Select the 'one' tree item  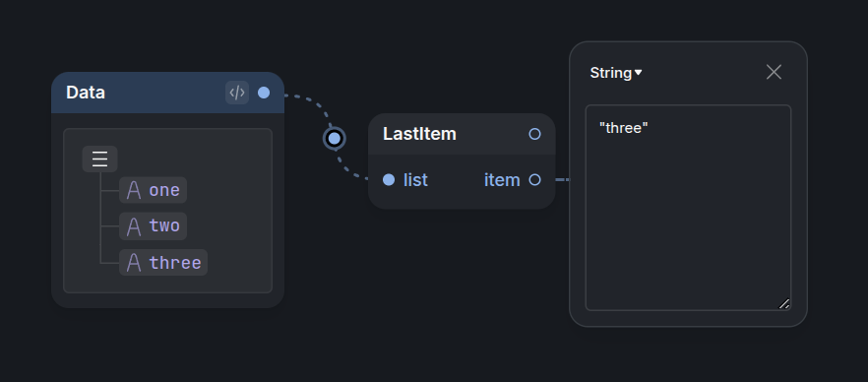(x=154, y=190)
